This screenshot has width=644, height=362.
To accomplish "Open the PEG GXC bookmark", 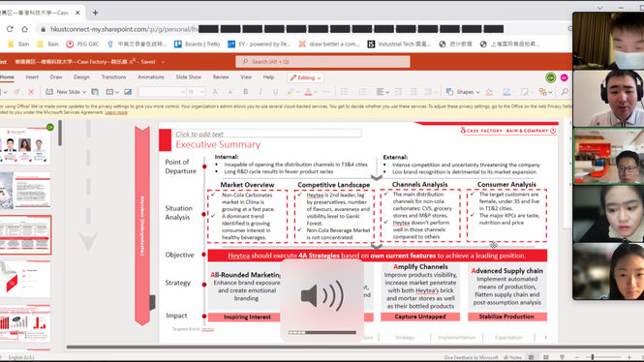I will [x=82, y=44].
